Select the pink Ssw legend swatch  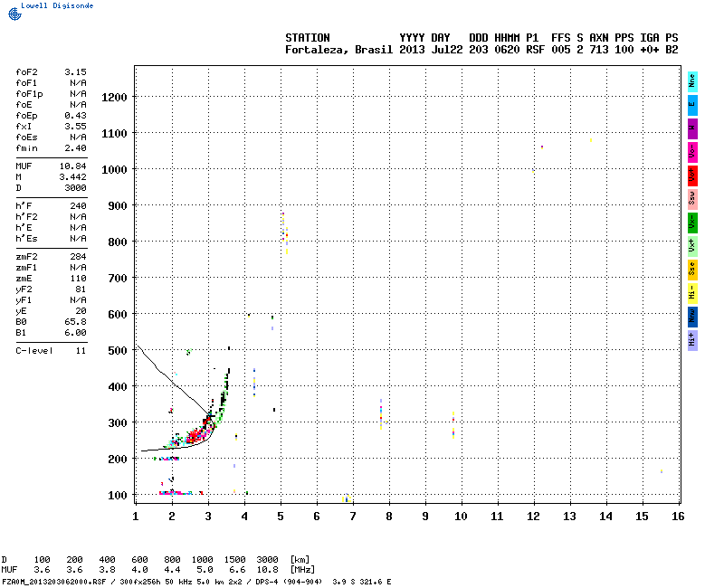click(x=692, y=199)
